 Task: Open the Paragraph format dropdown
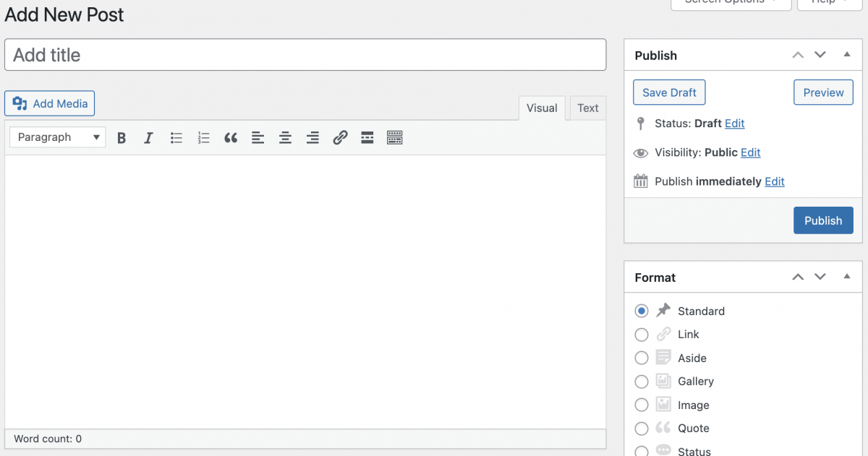click(58, 137)
